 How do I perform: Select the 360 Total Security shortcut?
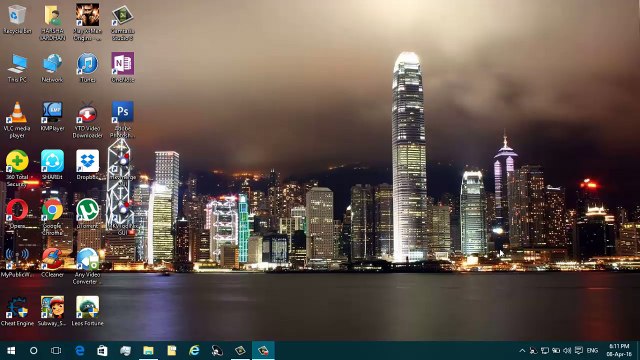(x=17, y=169)
